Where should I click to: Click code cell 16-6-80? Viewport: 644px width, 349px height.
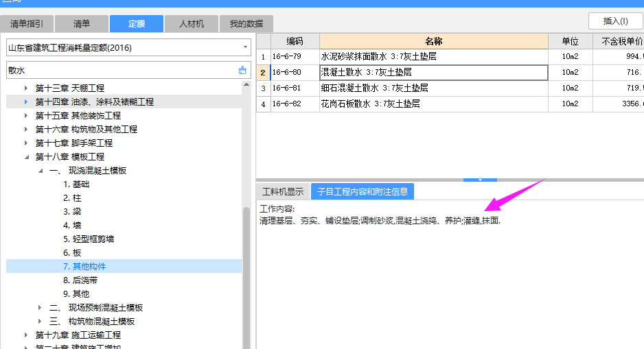pyautogui.click(x=295, y=72)
